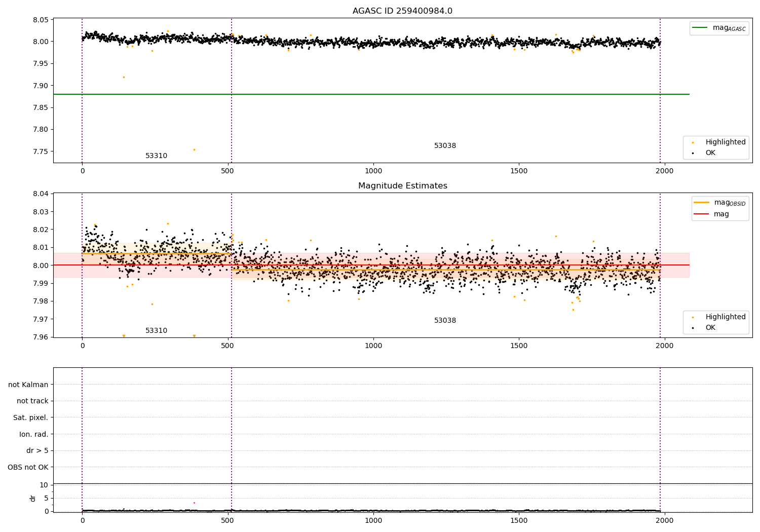Click the '2000' x-axis tick under the dr plot
This screenshot has height=532, width=760.
(x=665, y=520)
